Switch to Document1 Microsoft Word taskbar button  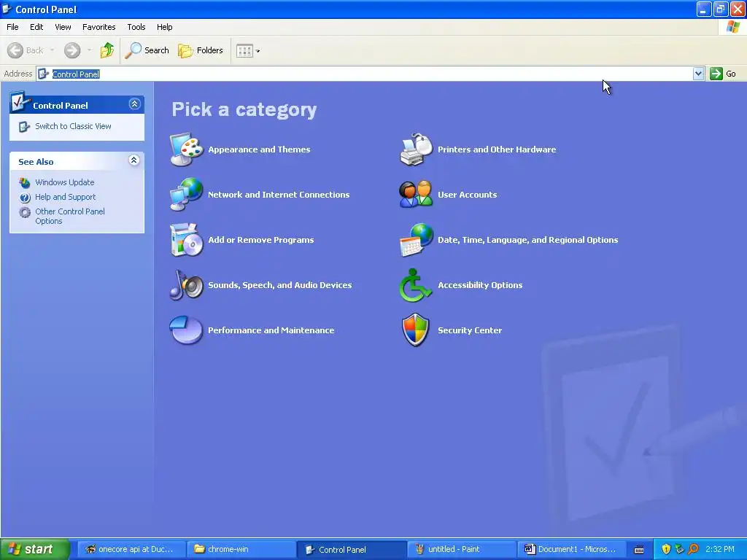click(570, 550)
